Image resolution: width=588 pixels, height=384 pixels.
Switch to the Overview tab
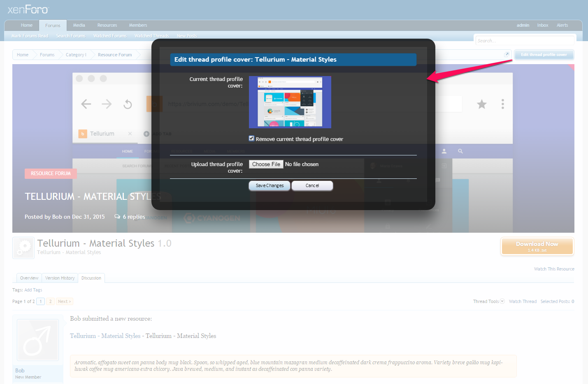[29, 278]
